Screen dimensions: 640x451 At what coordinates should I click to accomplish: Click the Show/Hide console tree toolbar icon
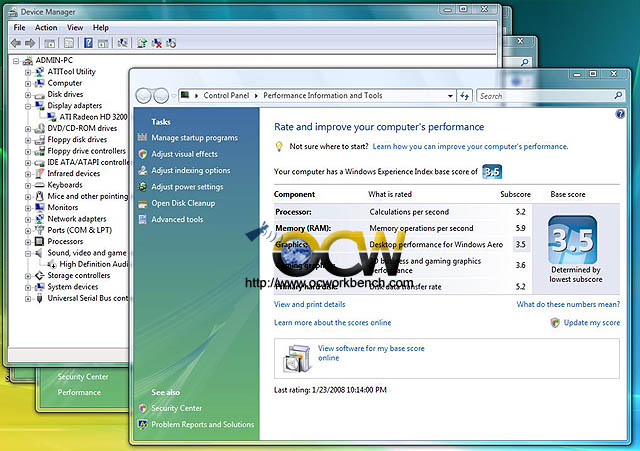[x=50, y=43]
